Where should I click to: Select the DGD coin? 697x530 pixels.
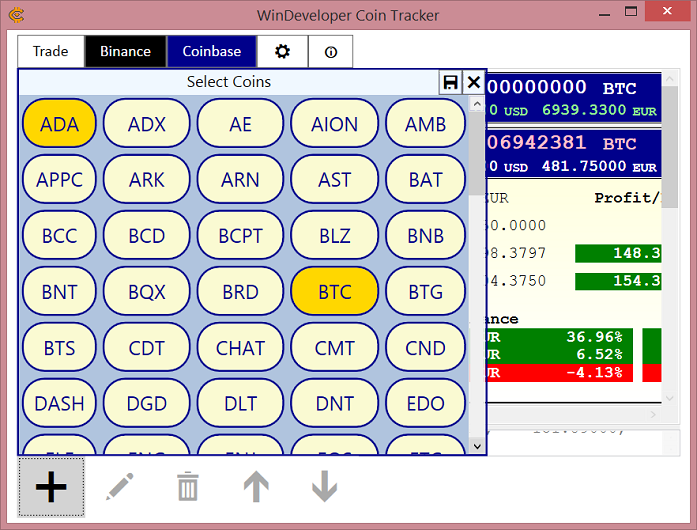[x=147, y=403]
